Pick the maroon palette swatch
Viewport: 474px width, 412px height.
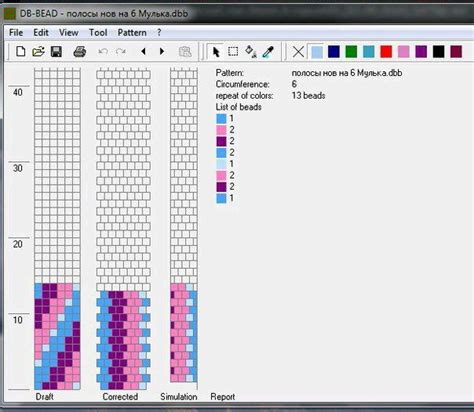pyautogui.click(x=456, y=52)
